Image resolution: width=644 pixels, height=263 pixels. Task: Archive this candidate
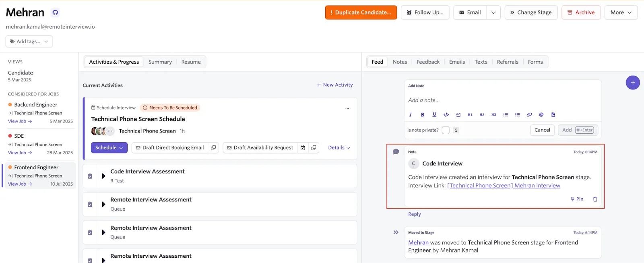(x=581, y=12)
